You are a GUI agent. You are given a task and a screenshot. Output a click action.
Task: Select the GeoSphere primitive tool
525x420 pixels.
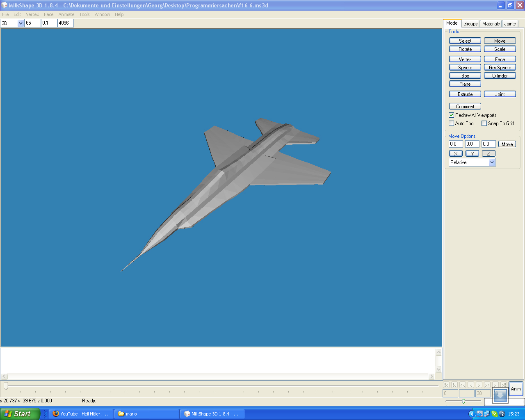500,68
